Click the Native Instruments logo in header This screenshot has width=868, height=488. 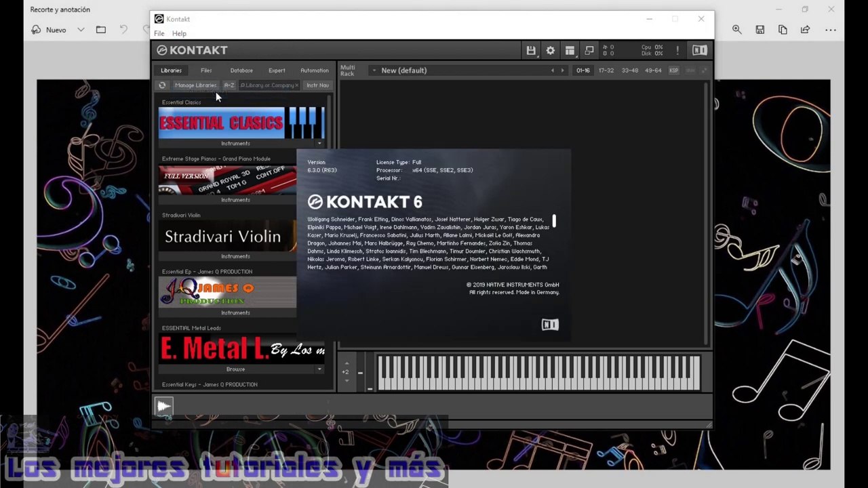(700, 50)
